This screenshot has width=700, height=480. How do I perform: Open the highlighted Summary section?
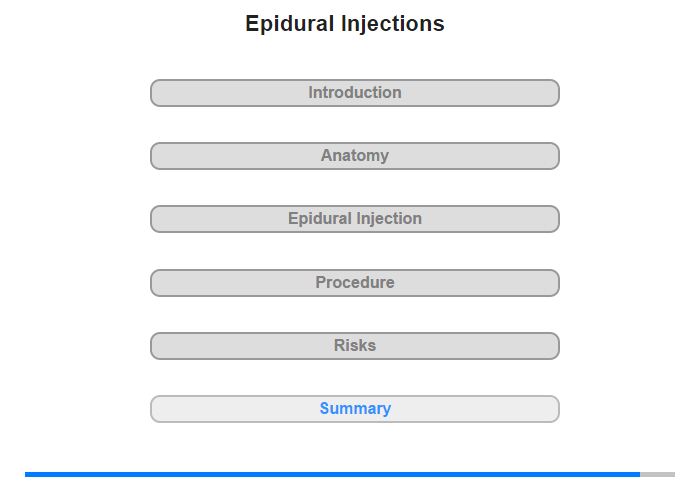(355, 409)
